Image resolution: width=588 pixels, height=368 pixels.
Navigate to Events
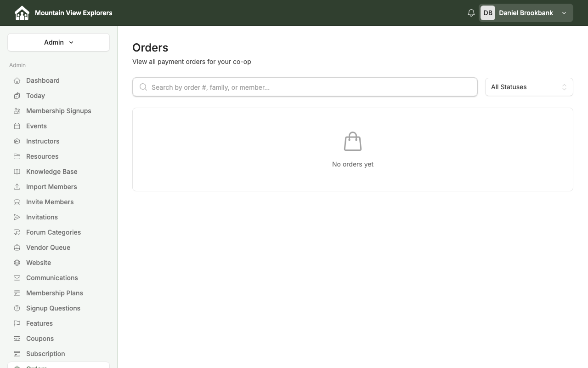click(58, 126)
